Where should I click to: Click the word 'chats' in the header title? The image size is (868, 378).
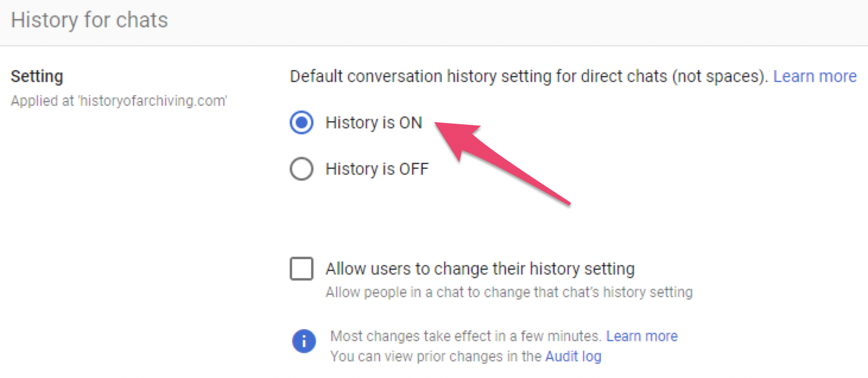(x=142, y=20)
